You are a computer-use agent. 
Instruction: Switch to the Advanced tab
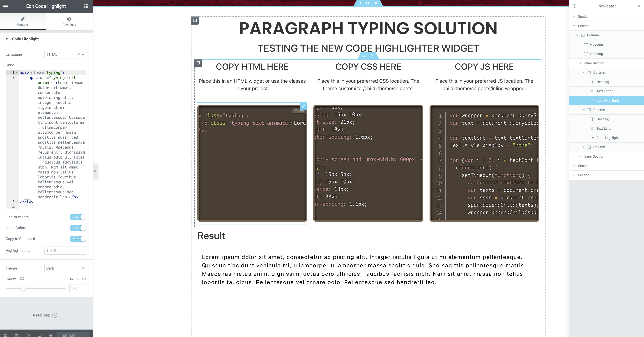[69, 21]
